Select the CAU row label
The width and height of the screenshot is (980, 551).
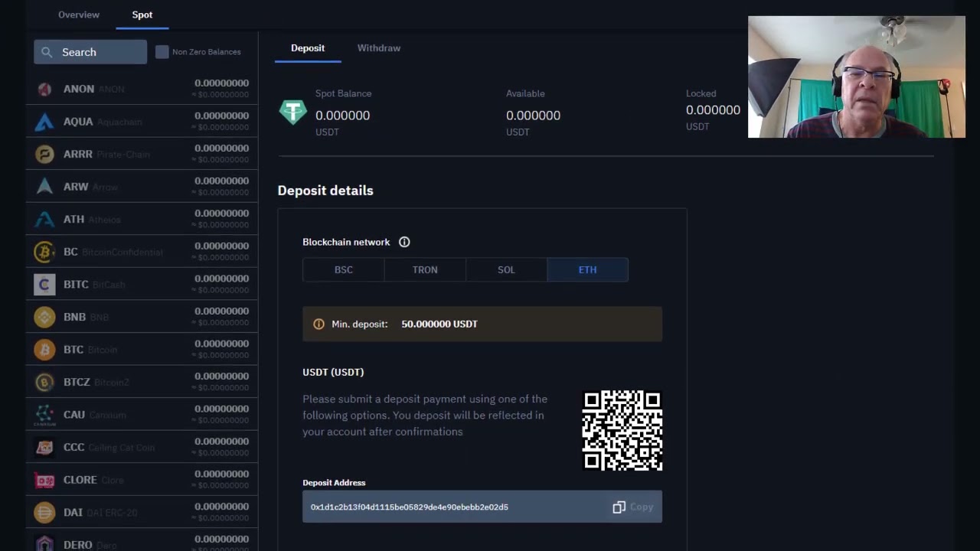coord(74,414)
